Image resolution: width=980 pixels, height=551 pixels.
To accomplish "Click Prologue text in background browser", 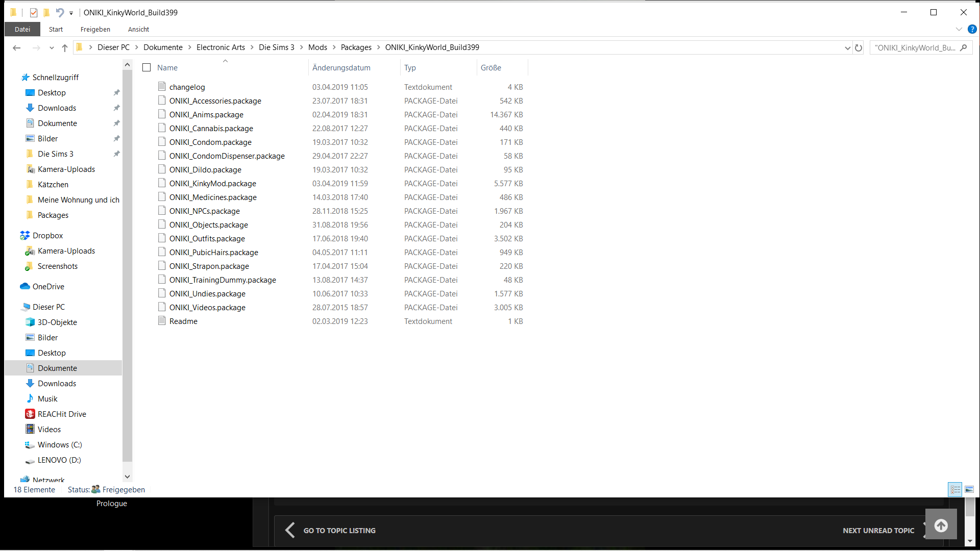I will coord(112,504).
